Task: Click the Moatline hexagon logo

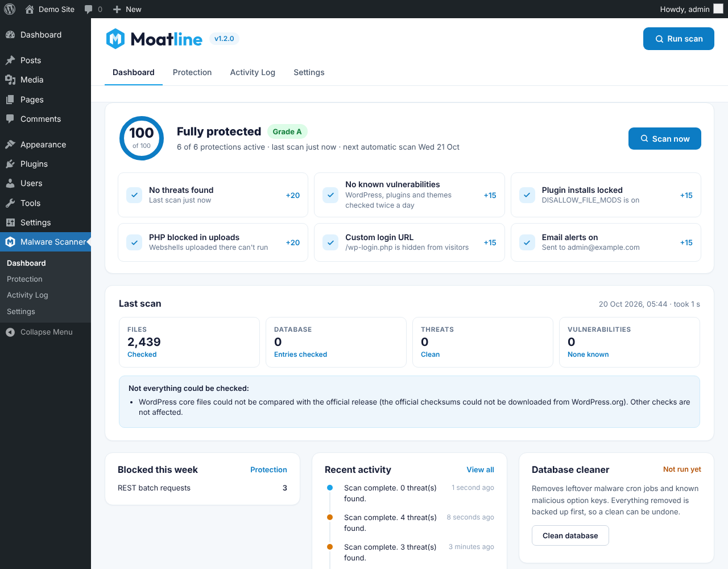Action: pos(115,39)
